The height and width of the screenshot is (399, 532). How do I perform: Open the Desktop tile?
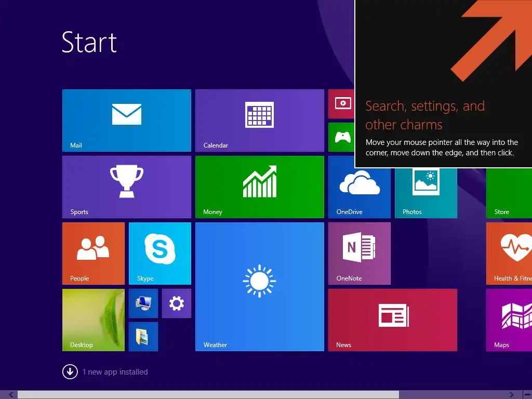[94, 320]
